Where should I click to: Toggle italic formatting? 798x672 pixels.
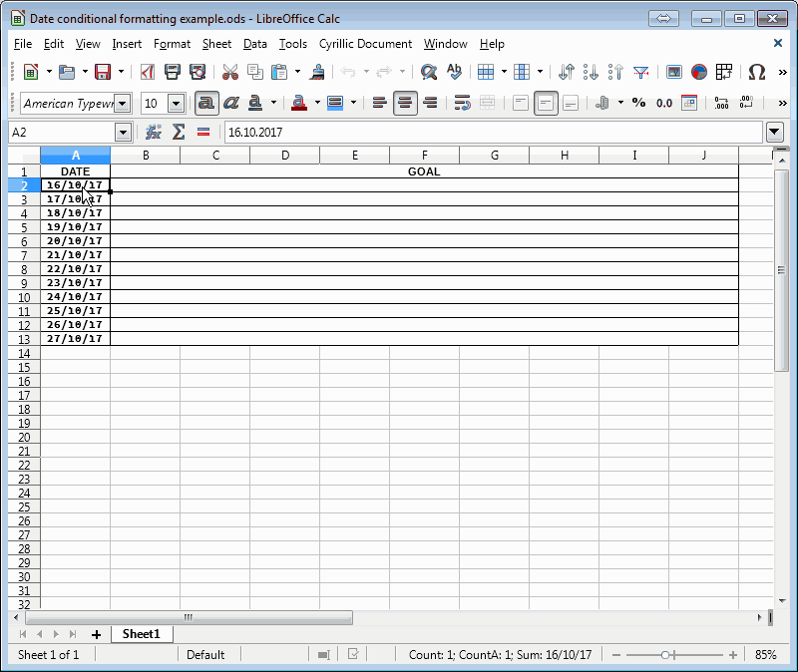tap(231, 103)
